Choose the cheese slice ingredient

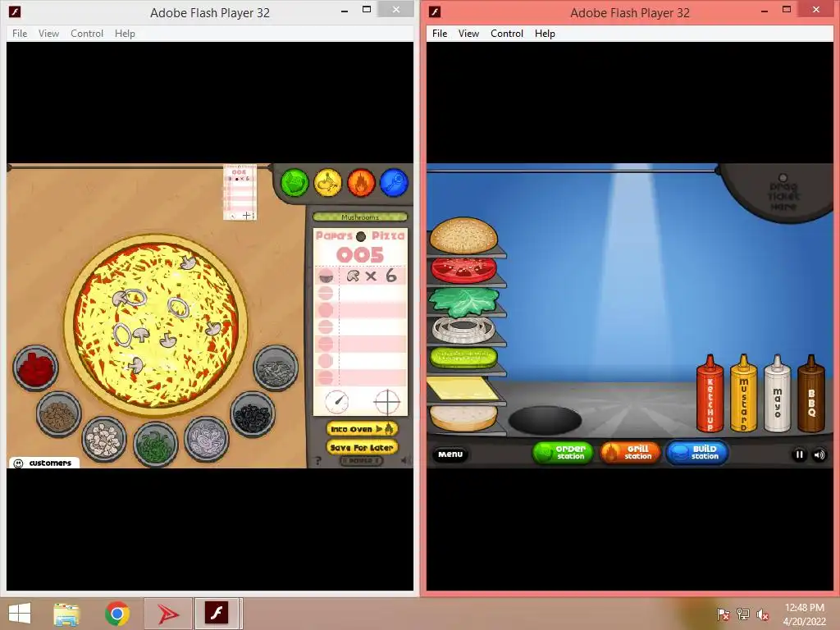462,388
